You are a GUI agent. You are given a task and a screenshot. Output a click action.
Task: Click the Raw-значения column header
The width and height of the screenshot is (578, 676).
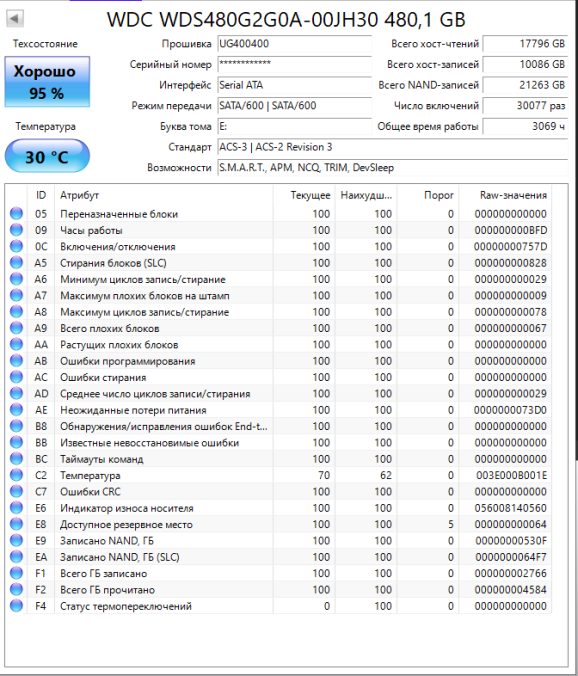tap(505, 195)
